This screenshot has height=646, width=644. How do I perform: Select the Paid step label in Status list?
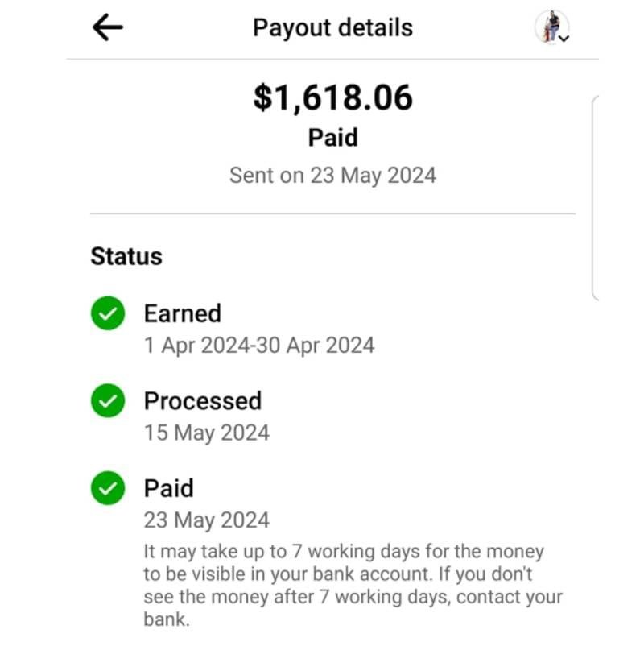point(169,488)
